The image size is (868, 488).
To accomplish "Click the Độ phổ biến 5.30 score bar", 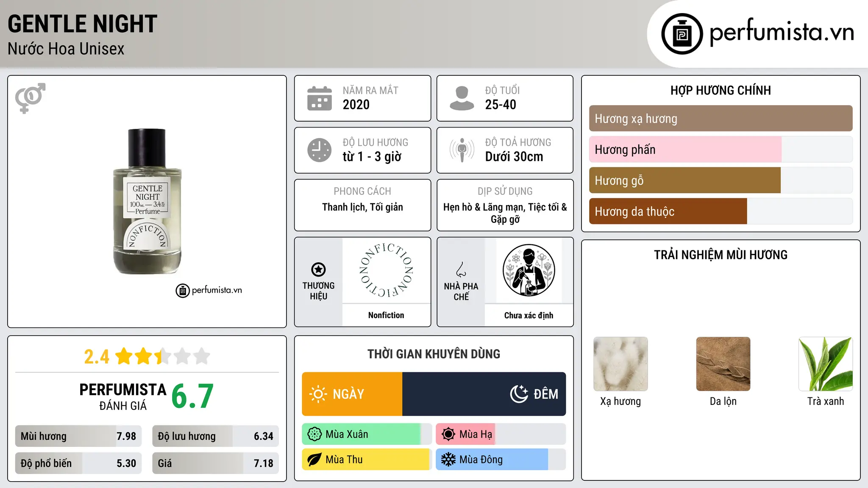I will tap(78, 463).
